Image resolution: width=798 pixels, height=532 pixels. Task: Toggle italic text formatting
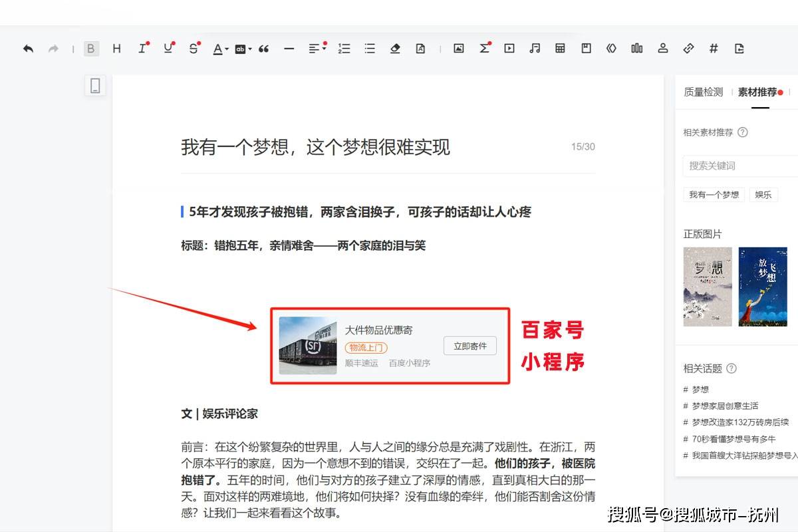[x=142, y=49]
